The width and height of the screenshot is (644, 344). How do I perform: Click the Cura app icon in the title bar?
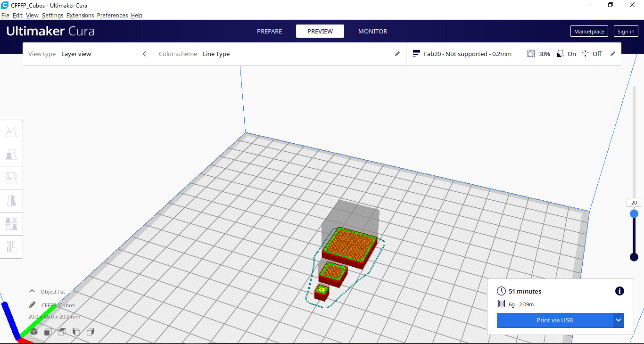pyautogui.click(x=5, y=5)
